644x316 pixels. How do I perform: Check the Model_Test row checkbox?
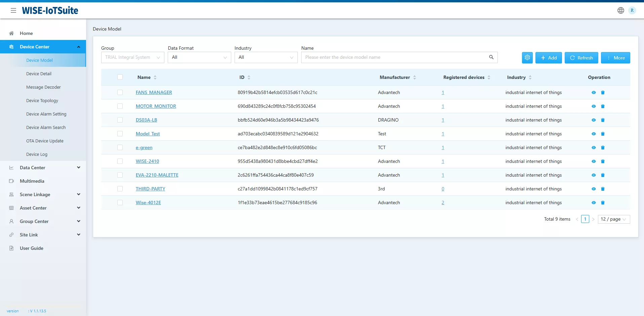(120, 134)
